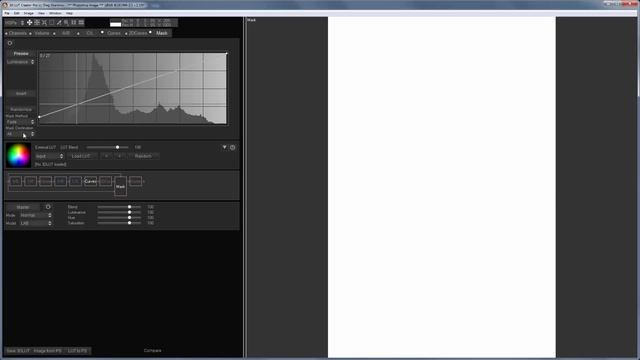Click the Random button
640x360 pixels.
(x=143, y=156)
